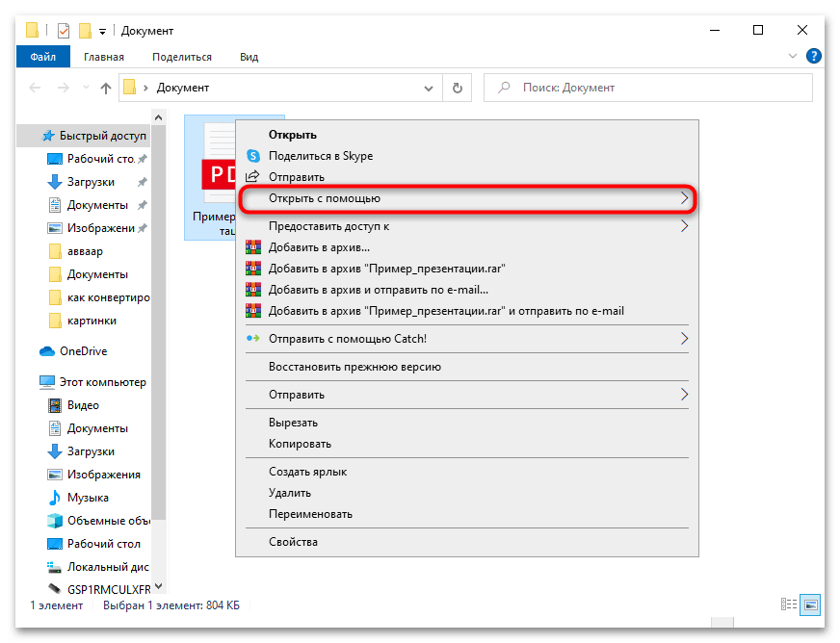The image size is (840, 643).
Task: Open recent locations dropdown arrow
Action: (x=86, y=88)
